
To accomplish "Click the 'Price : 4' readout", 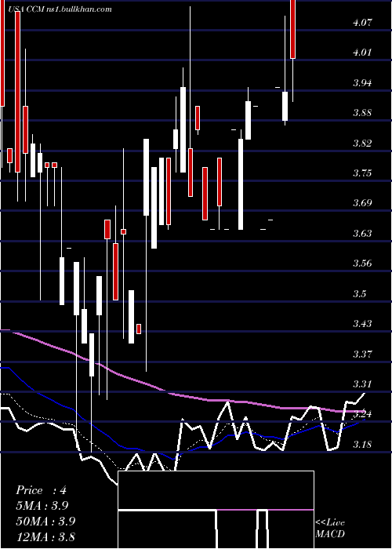I will click(x=42, y=490).
